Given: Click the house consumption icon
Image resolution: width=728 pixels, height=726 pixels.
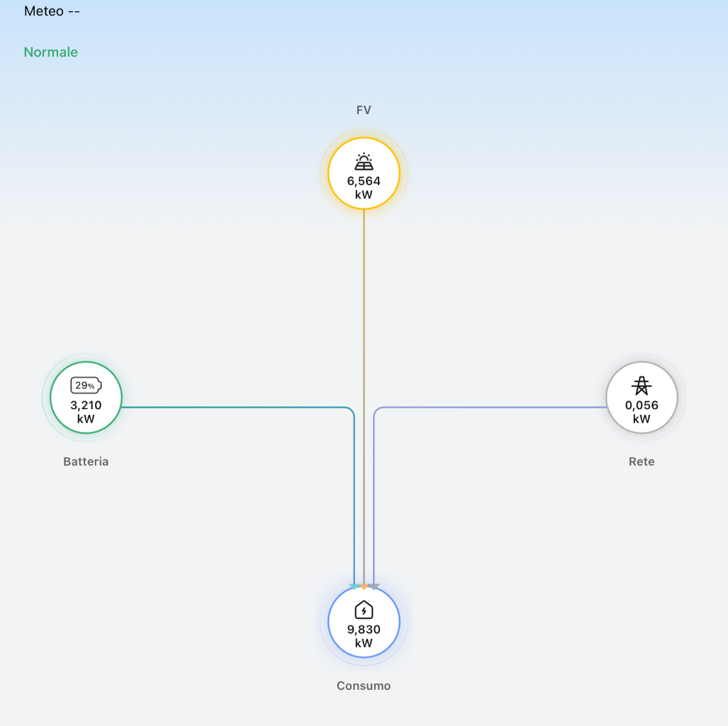Looking at the screenshot, I should click(x=364, y=610).
